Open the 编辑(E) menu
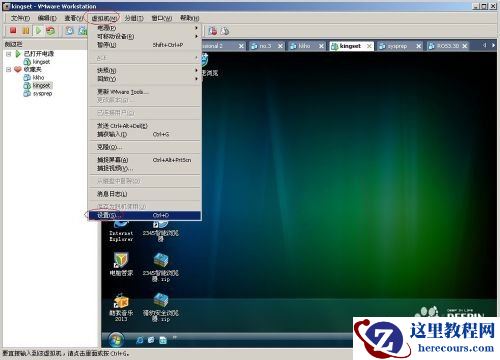 pyautogui.click(x=47, y=18)
